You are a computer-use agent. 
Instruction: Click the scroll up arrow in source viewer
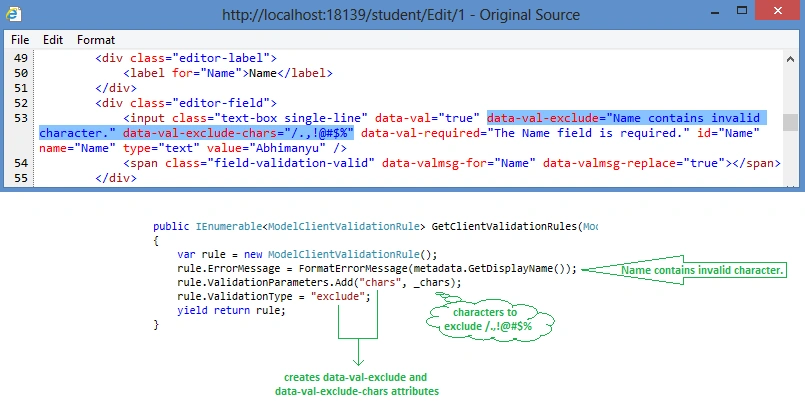pos(790,60)
